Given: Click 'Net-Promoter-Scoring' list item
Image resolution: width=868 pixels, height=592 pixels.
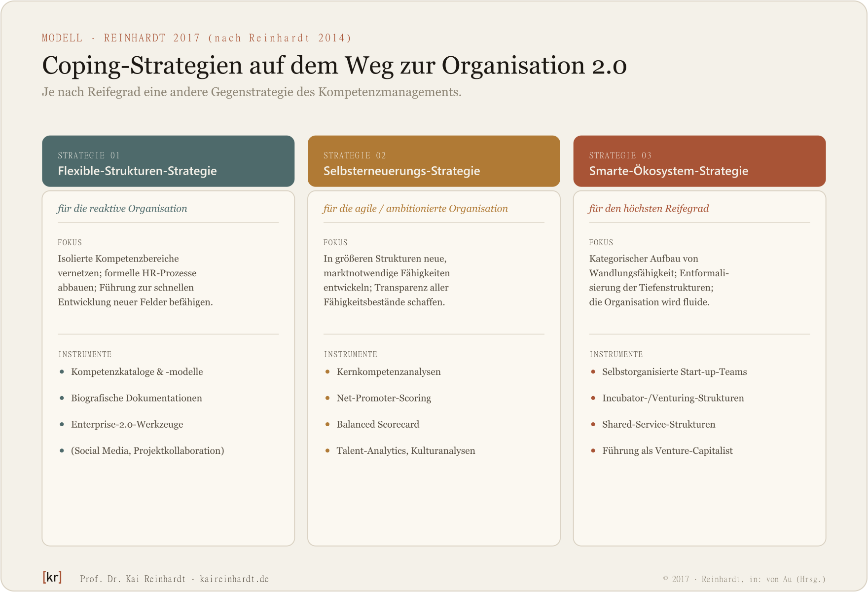Looking at the screenshot, I should 384,398.
